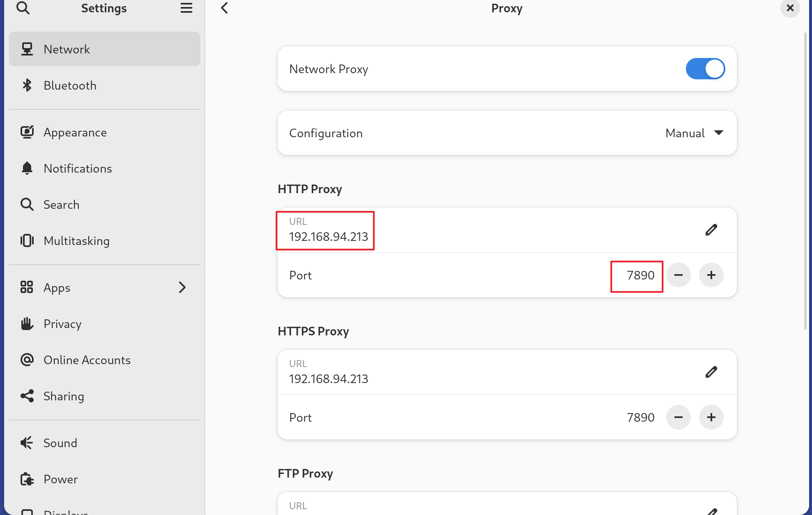Open the Notifications panel
This screenshot has height=515, width=812.
(x=78, y=169)
